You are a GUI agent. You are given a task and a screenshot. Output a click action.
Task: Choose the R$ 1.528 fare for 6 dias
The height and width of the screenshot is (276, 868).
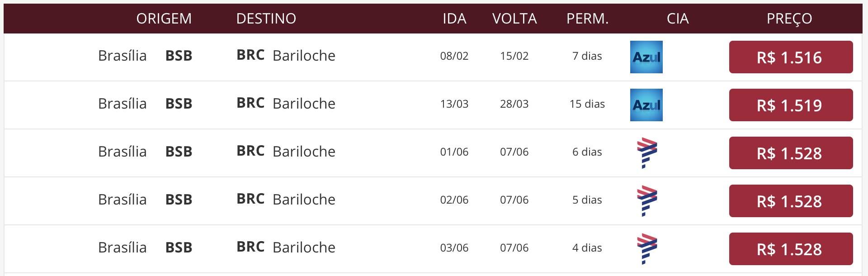pyautogui.click(x=791, y=153)
